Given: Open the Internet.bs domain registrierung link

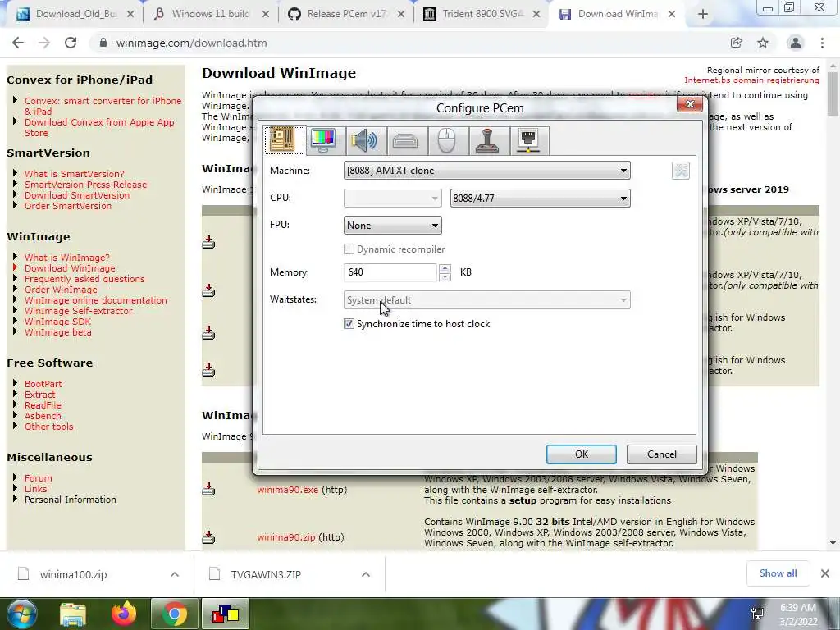Looking at the screenshot, I should [x=751, y=80].
